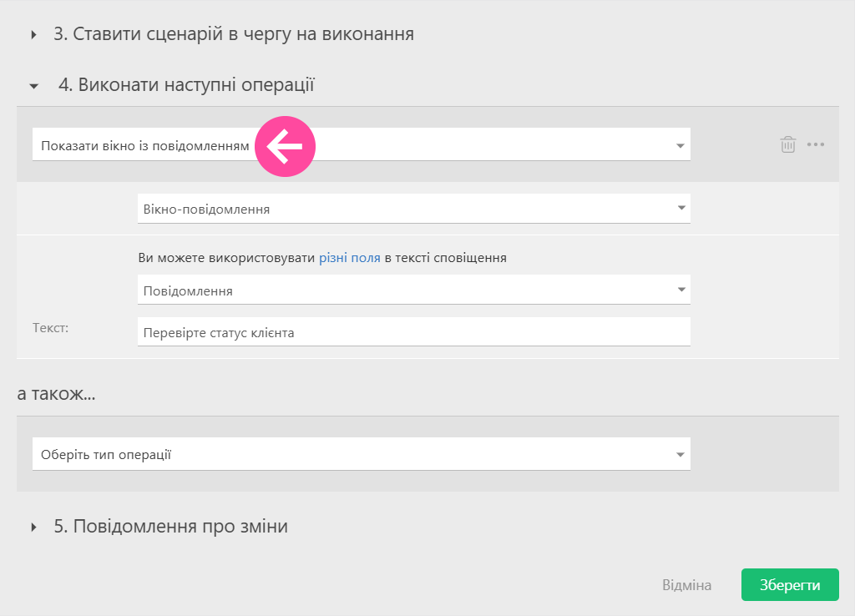Open the three-dots more options menu
Image resolution: width=855 pixels, height=616 pixels.
click(x=816, y=144)
